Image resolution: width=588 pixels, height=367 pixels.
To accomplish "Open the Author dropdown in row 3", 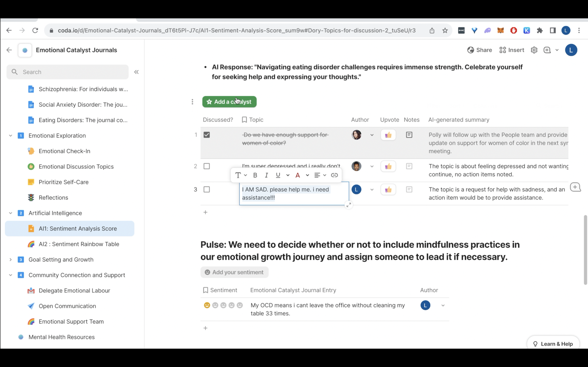I will point(372,190).
